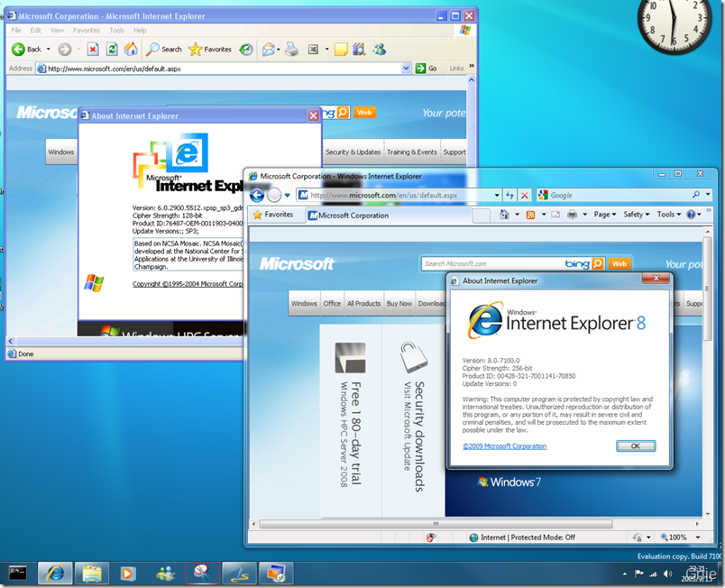Click OK in the About Internet Explorer dialog
This screenshot has height=588, width=725.
[x=636, y=446]
